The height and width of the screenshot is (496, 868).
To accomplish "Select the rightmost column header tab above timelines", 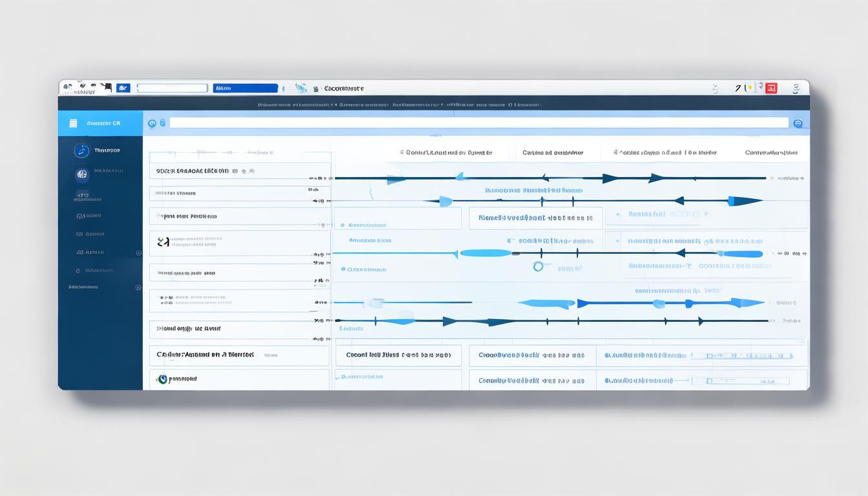I will [770, 153].
